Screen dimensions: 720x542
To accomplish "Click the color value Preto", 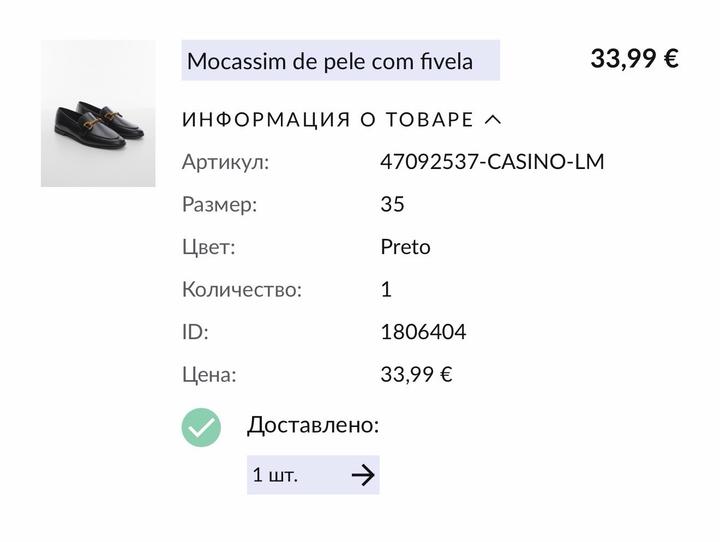I will 405,247.
